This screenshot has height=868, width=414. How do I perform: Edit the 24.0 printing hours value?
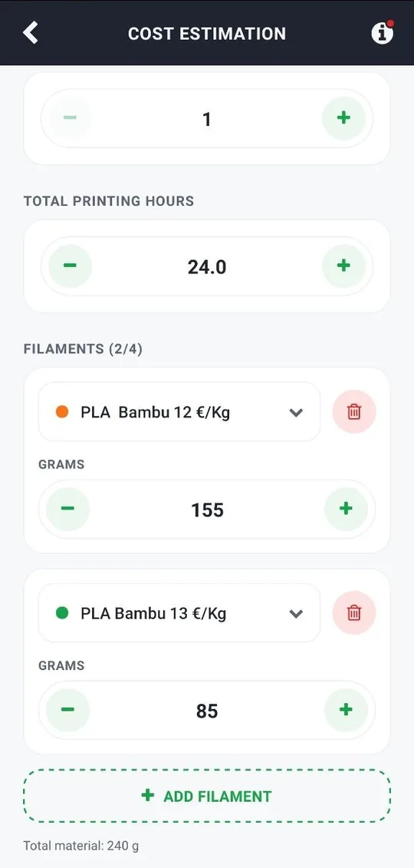(207, 267)
